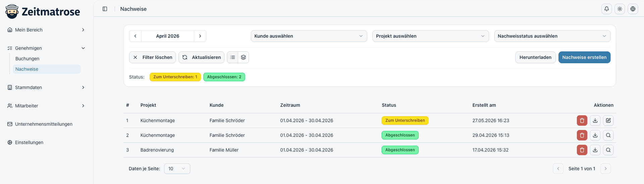This screenshot has height=184, width=644.
Task: Click Familie Müller cell
Action: pos(224,150)
